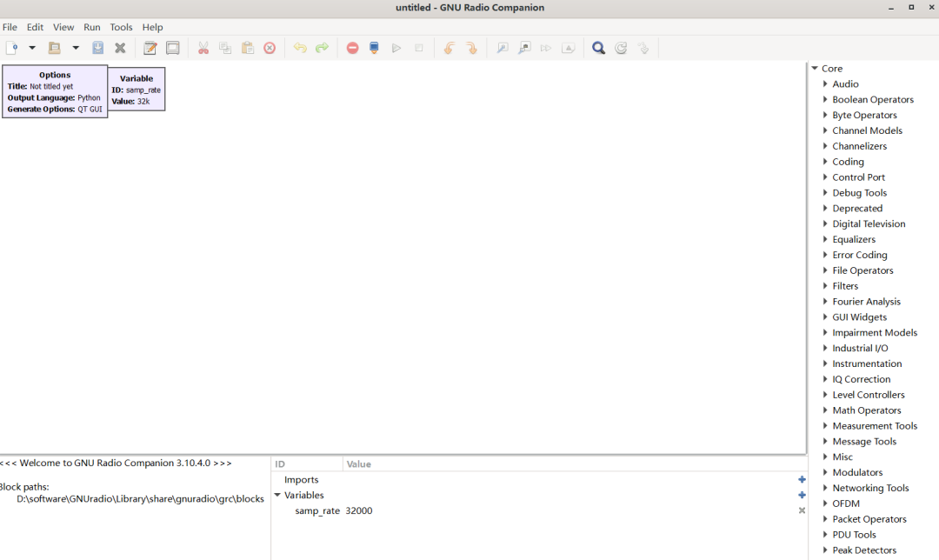
Task: Kill the running flow graph with stop icon
Action: [418, 48]
